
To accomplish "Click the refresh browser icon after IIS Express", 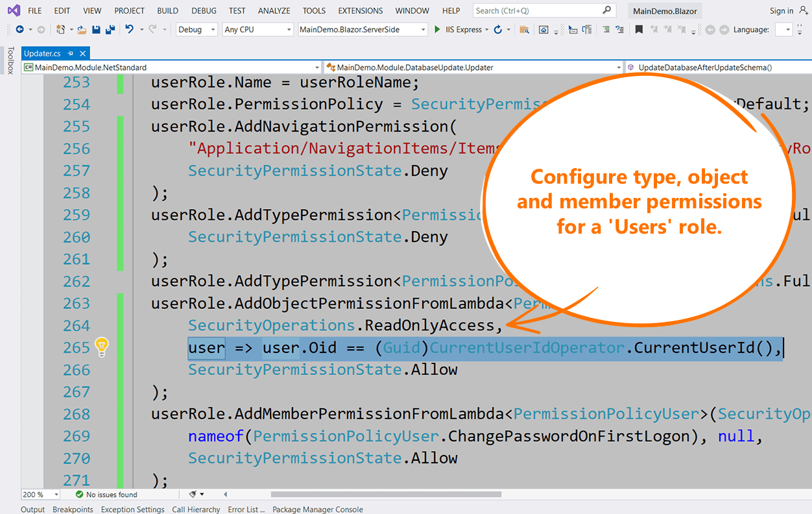I will point(497,30).
